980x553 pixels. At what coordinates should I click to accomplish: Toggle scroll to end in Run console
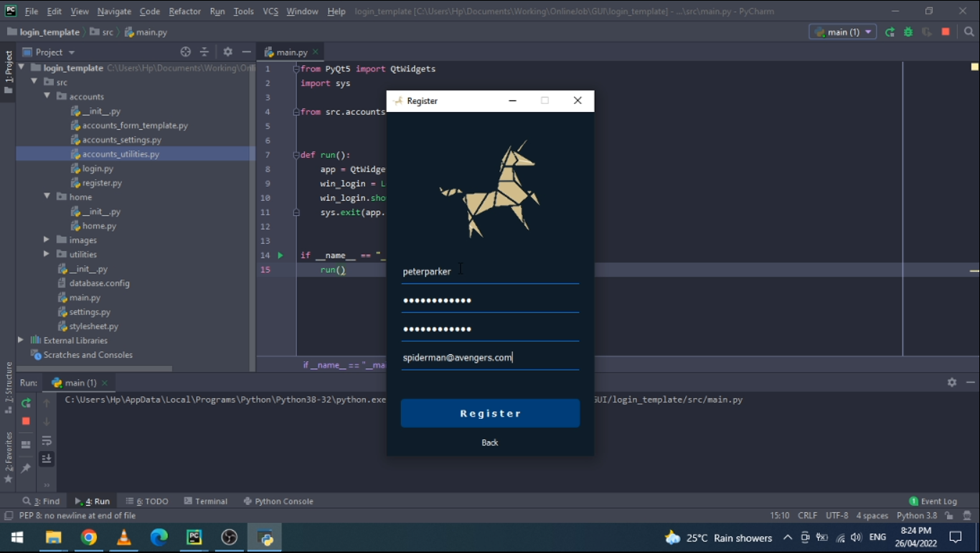click(x=47, y=459)
